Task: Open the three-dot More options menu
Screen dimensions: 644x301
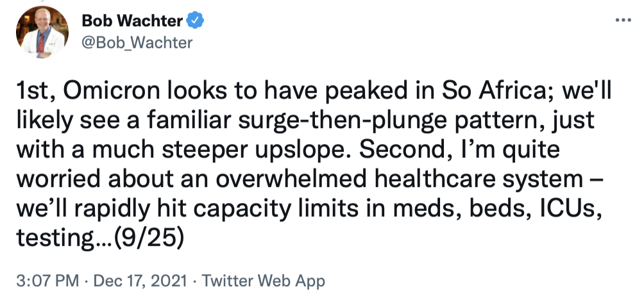Action: [x=623, y=20]
